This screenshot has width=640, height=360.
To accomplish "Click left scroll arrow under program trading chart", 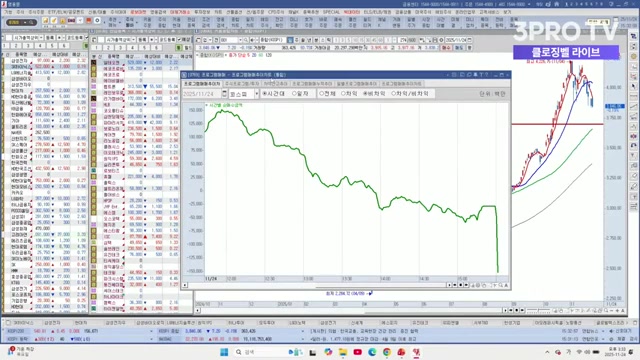I will [x=185, y=285].
